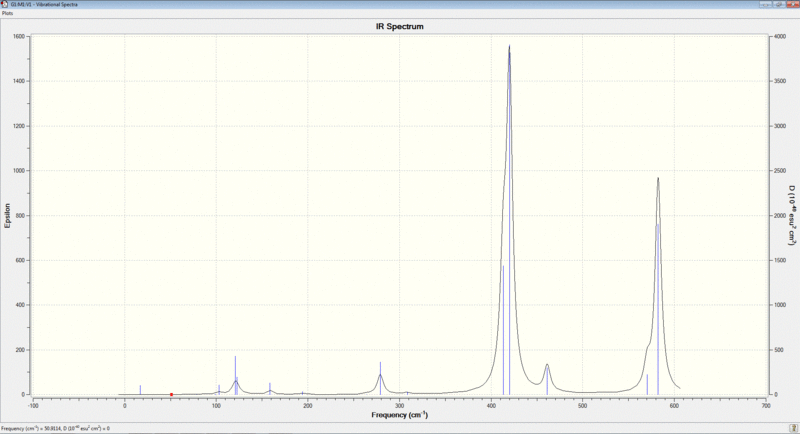Maximize the Vibrational Spectra window
This screenshot has width=800, height=434.
coord(779,4)
